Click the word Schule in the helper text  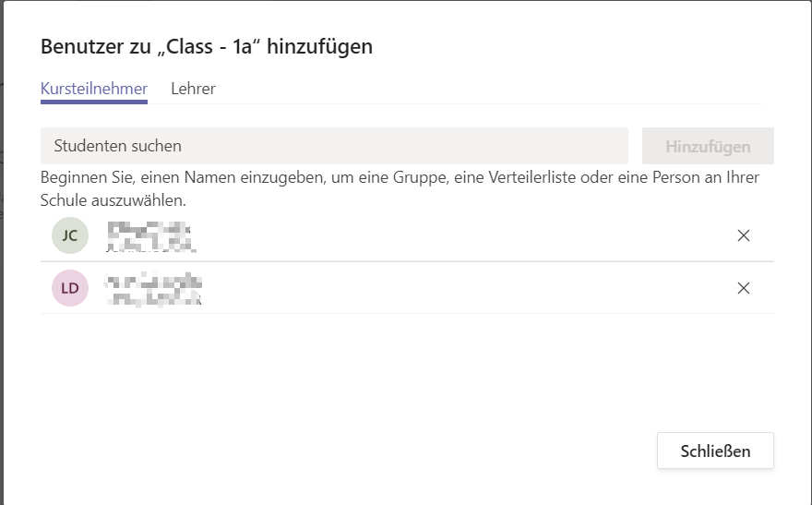(64, 199)
